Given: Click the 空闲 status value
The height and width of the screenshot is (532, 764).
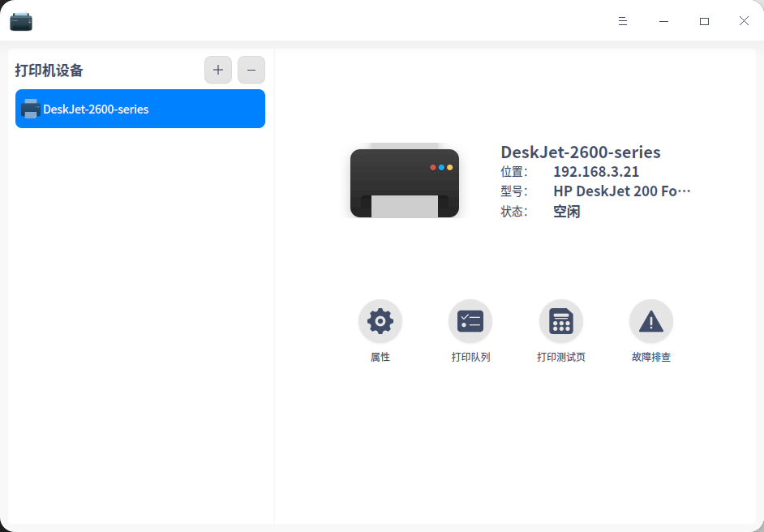Looking at the screenshot, I should 567,212.
